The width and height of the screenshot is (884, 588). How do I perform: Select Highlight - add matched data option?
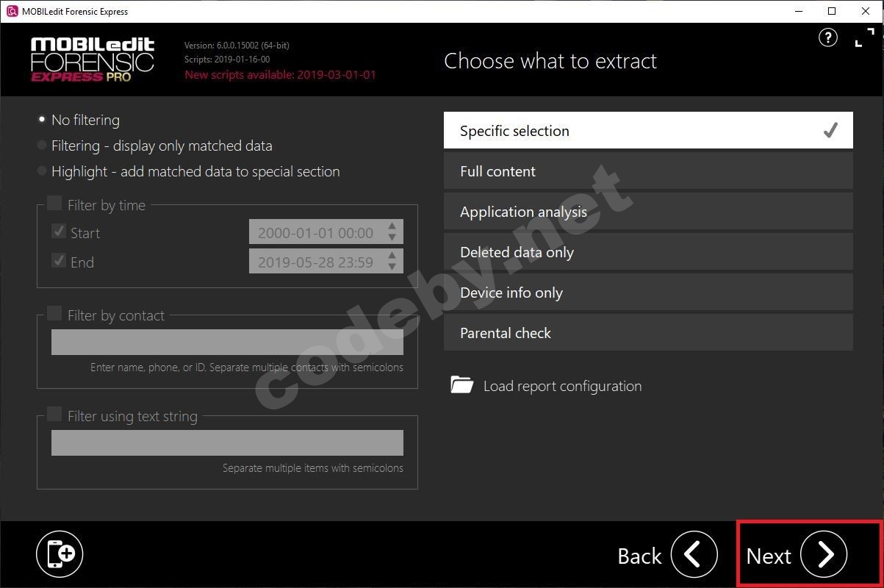[42, 171]
